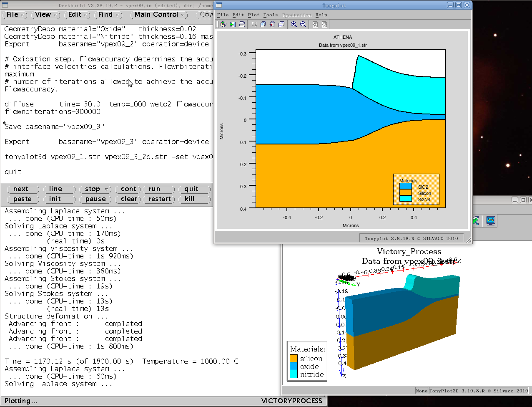The image size is (532, 407).
Task: Click the monitor wrench settings icon in TonyPlot3D
Action: click(491, 220)
